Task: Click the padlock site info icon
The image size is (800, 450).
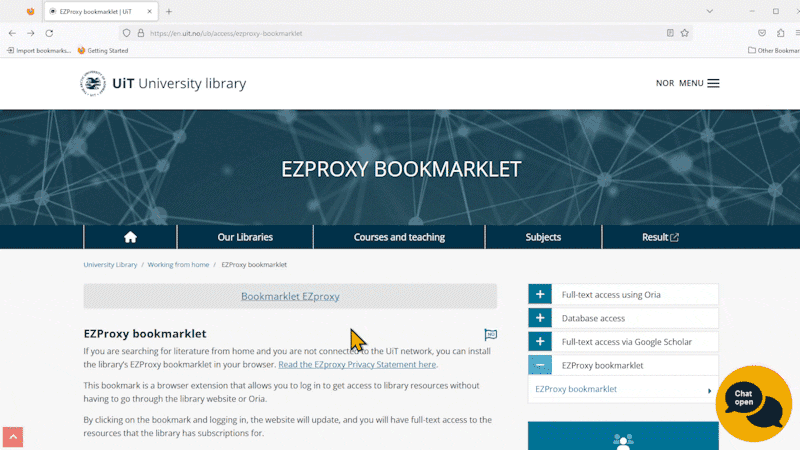Action: 141,33
